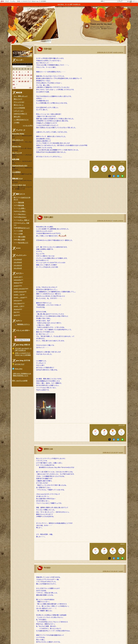This screenshot has width=138, height=644.
Task: Click いいね reaction on 道明寺とA4 post
Action: (95, 551)
